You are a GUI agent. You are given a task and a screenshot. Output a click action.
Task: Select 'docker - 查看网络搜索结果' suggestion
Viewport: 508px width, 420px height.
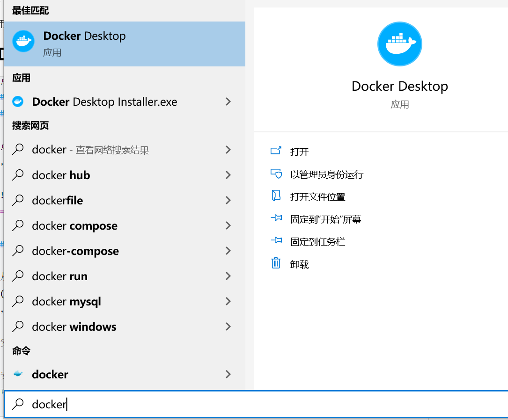(x=125, y=150)
